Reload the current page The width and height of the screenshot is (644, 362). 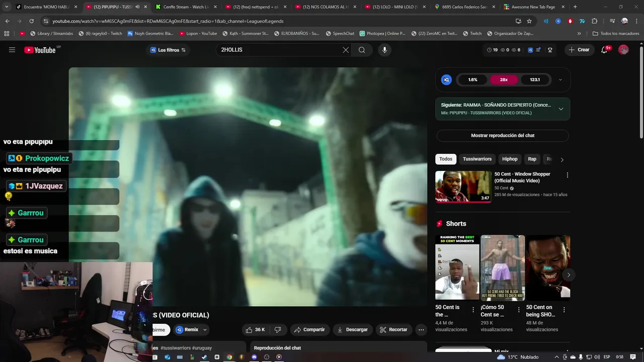(31, 21)
